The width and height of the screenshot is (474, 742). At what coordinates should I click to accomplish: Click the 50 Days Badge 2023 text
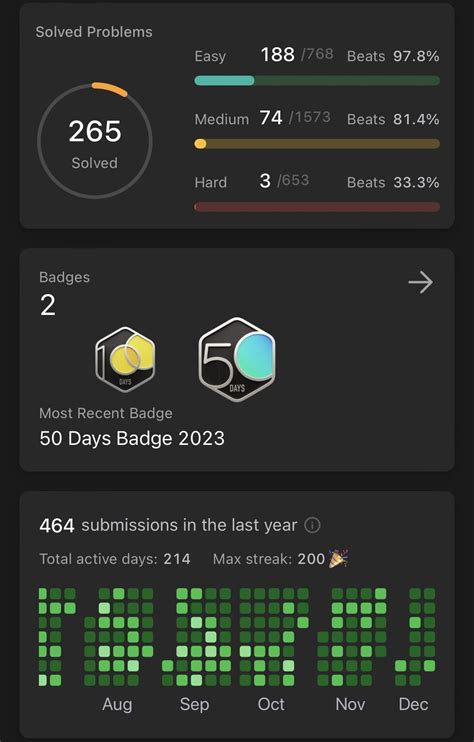132,439
